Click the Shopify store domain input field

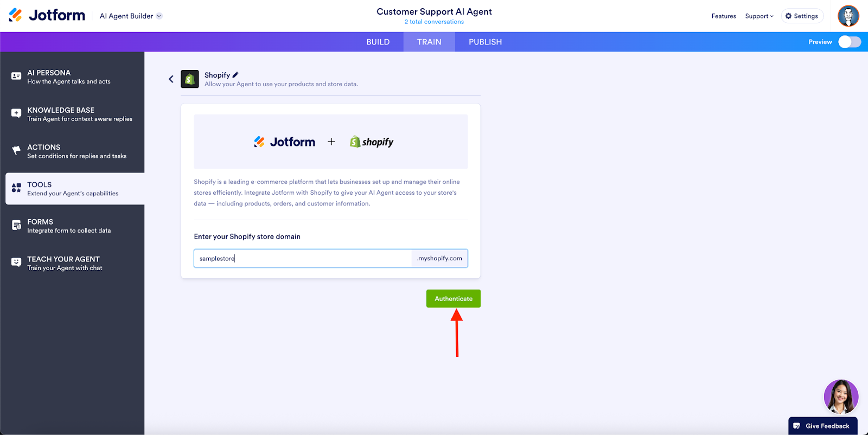coord(302,259)
